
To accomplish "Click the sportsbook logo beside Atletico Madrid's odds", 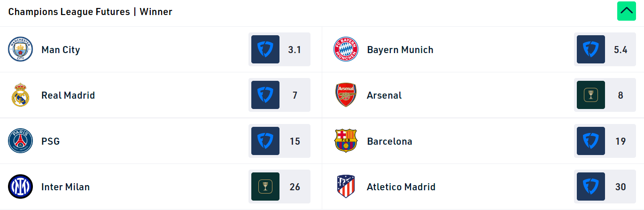I will (x=591, y=187).
